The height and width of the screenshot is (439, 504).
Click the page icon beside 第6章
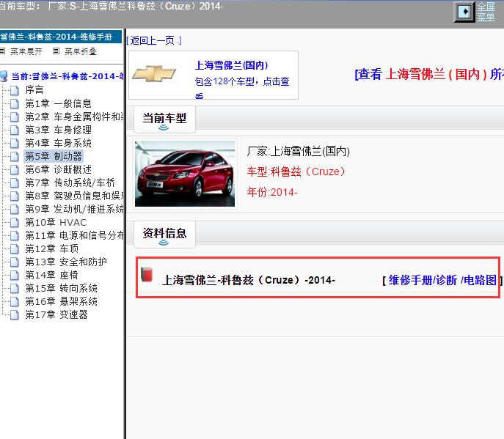pyautogui.click(x=14, y=169)
